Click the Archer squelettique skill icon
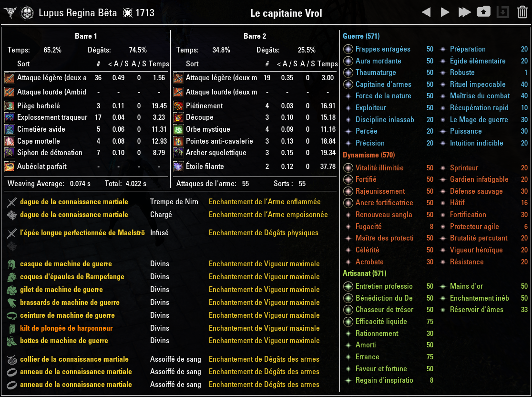This screenshot has height=397, width=532. pos(178,153)
